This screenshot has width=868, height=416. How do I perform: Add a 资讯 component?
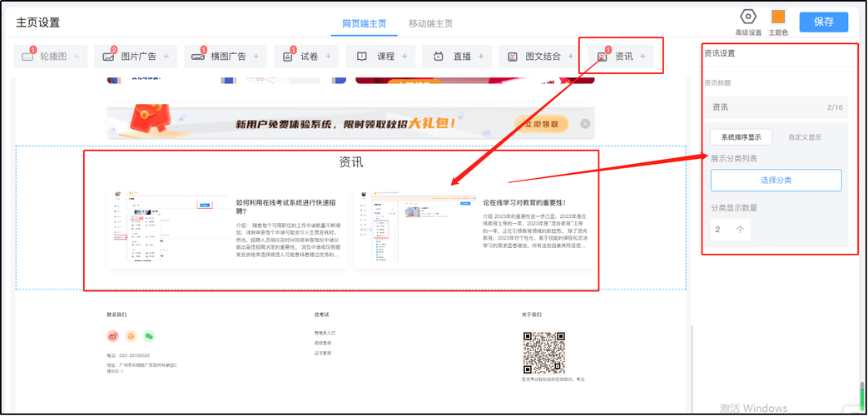(x=622, y=57)
